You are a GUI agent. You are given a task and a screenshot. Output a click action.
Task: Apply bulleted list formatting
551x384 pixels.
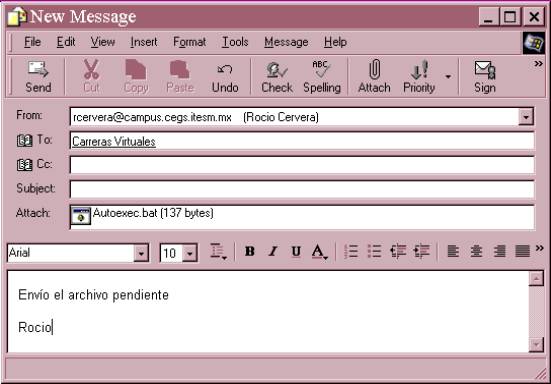[x=374, y=252]
